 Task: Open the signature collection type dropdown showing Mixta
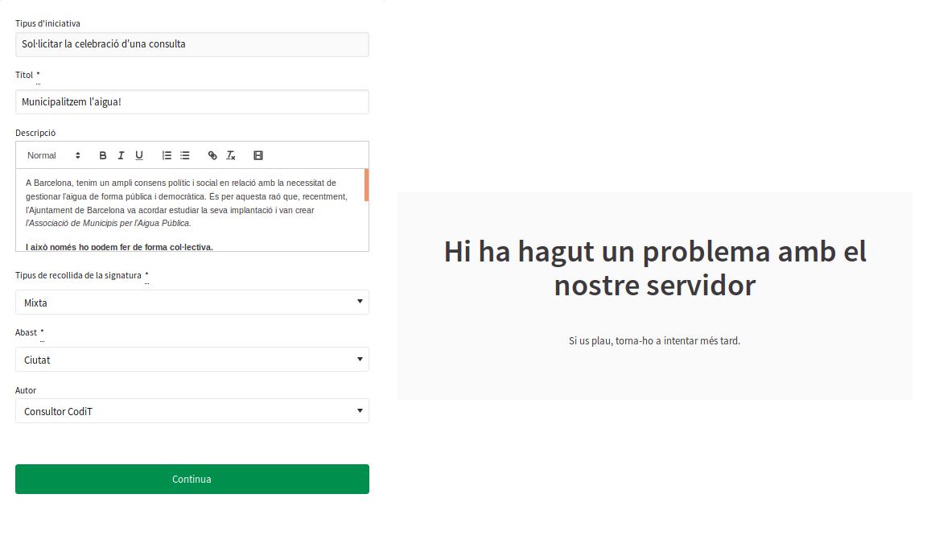click(192, 303)
